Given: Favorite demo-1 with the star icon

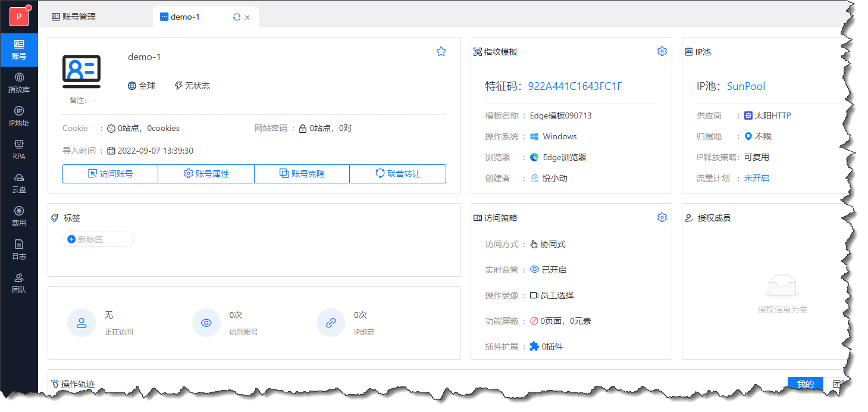Looking at the screenshot, I should pos(441,52).
